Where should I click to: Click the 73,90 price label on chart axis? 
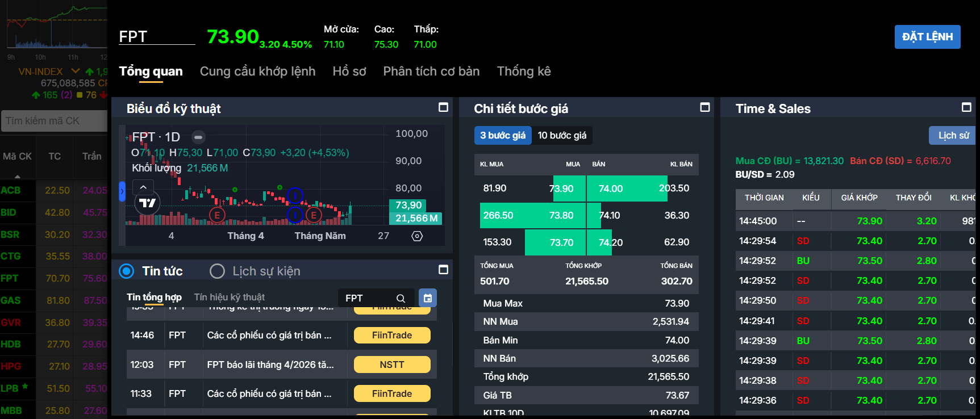(408, 205)
